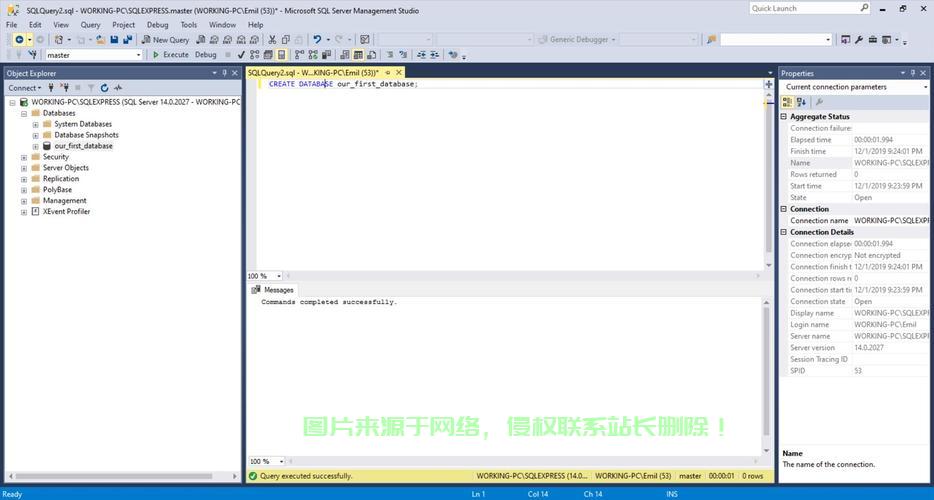Click the Execute button
This screenshot has width=934, height=500.
[x=170, y=55]
